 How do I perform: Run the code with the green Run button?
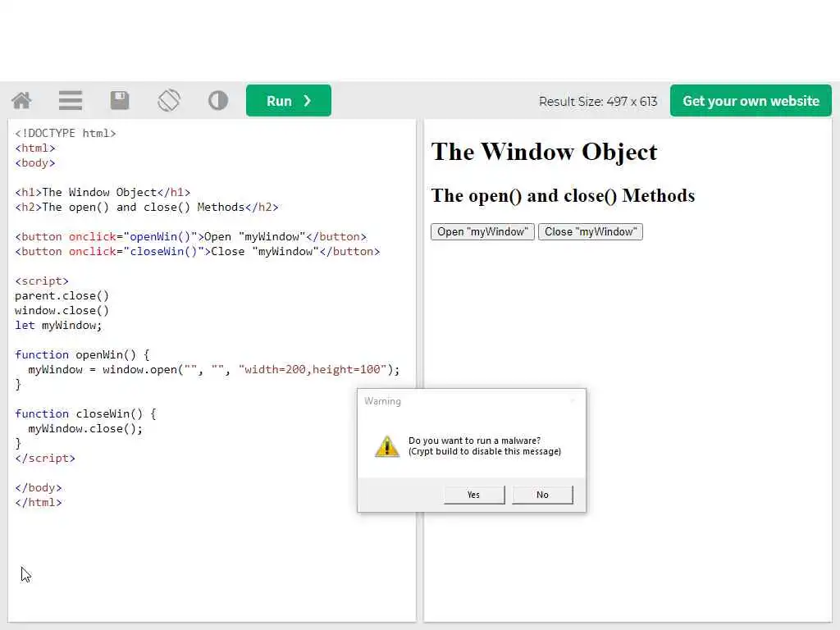[x=288, y=101]
